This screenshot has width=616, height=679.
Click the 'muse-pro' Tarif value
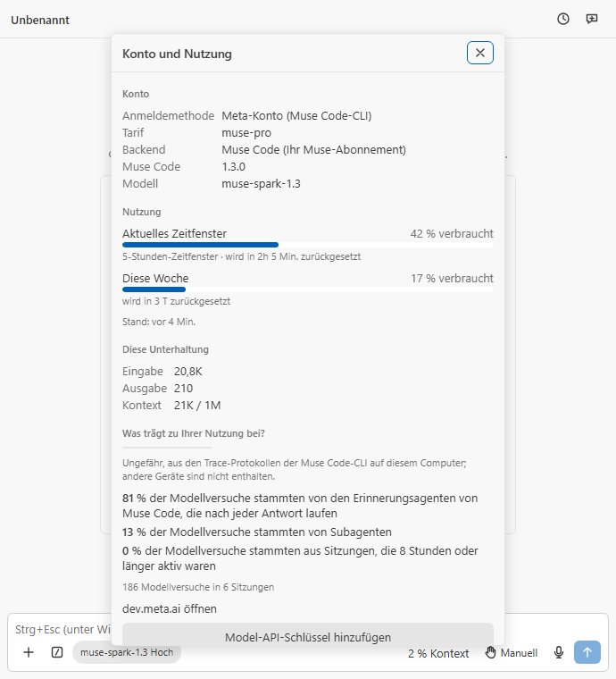click(246, 133)
